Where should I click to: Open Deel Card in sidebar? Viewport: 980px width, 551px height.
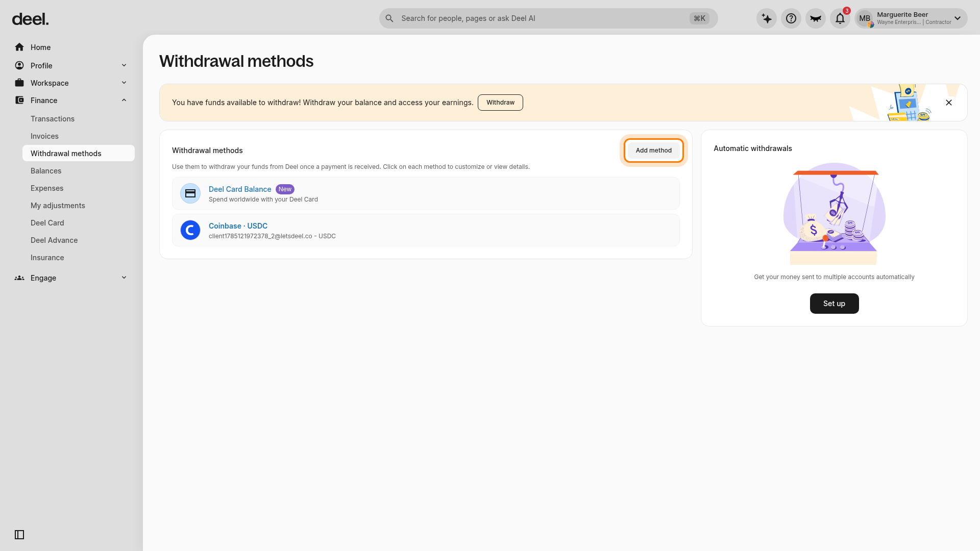click(x=47, y=223)
